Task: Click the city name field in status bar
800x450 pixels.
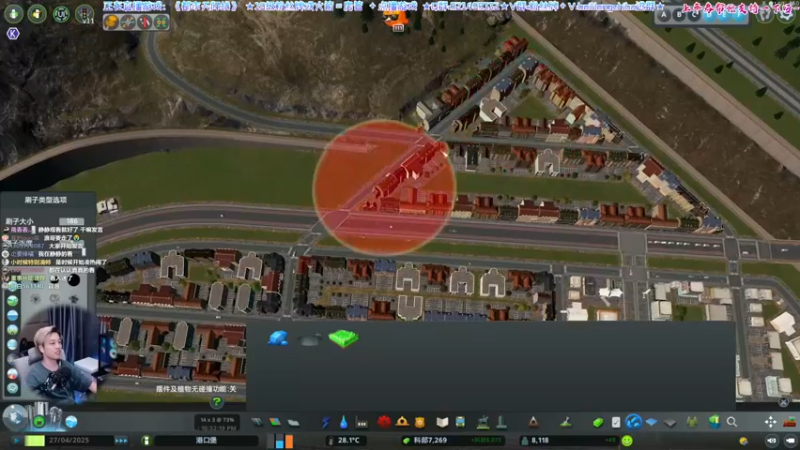Action: tap(206, 440)
